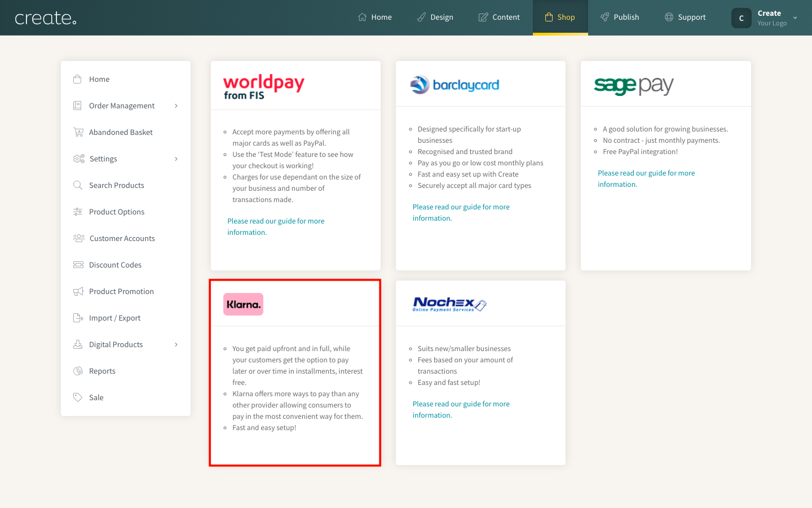Click 'Suits new/smaller businesses' text
812x508 pixels.
464,348
